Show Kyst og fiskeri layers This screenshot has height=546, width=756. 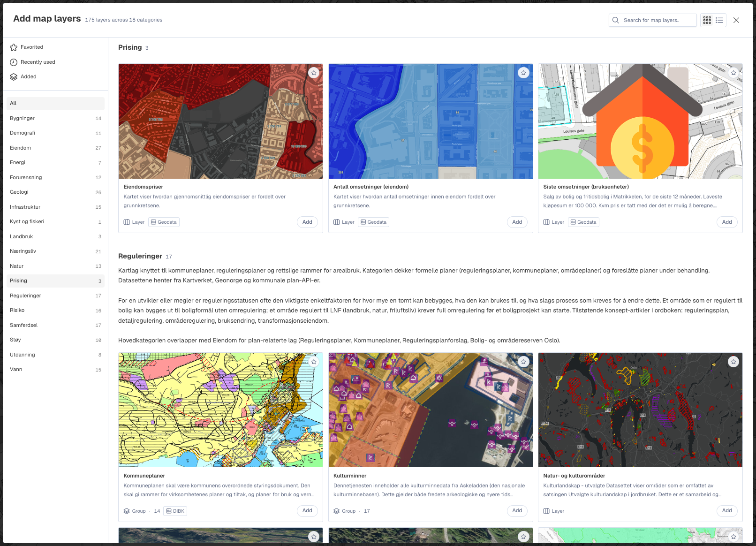55,221
